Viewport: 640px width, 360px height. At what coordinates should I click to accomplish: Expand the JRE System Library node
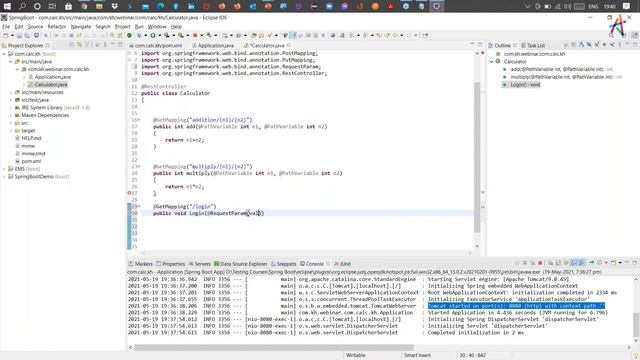coord(11,108)
